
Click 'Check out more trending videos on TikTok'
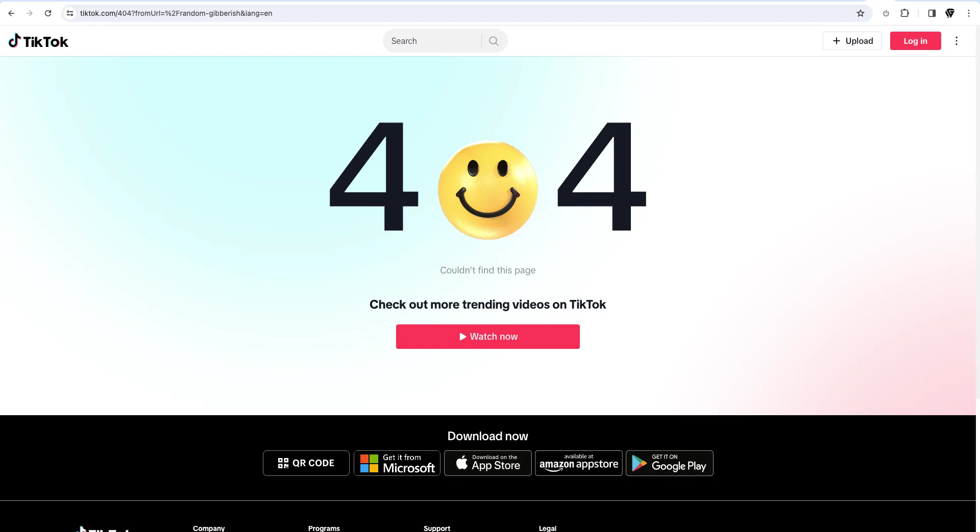(x=488, y=305)
